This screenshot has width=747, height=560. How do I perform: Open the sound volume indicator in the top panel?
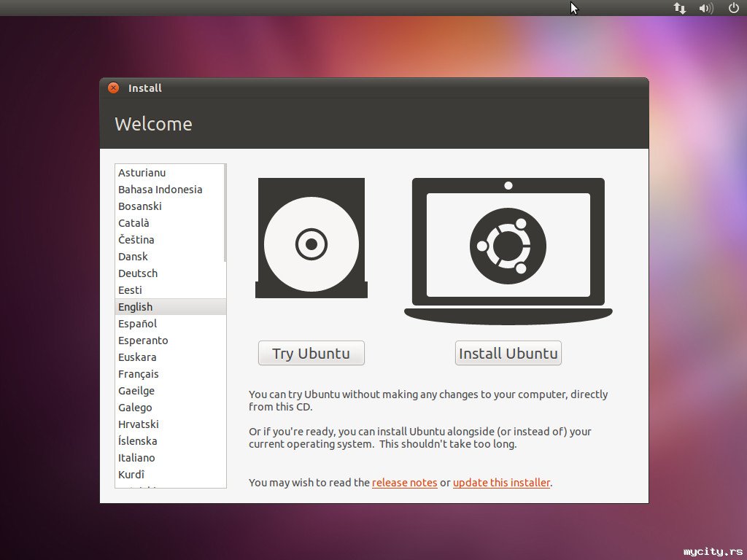(x=706, y=8)
